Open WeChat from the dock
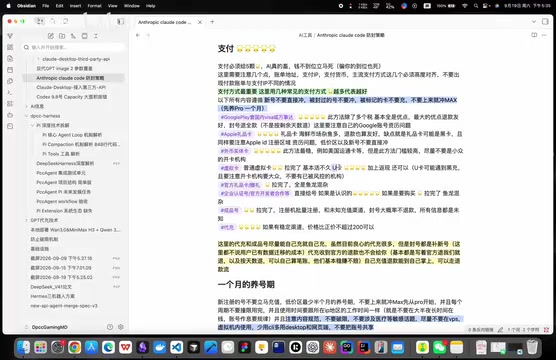Screen dimensions: 556x360 (x=439, y=347)
